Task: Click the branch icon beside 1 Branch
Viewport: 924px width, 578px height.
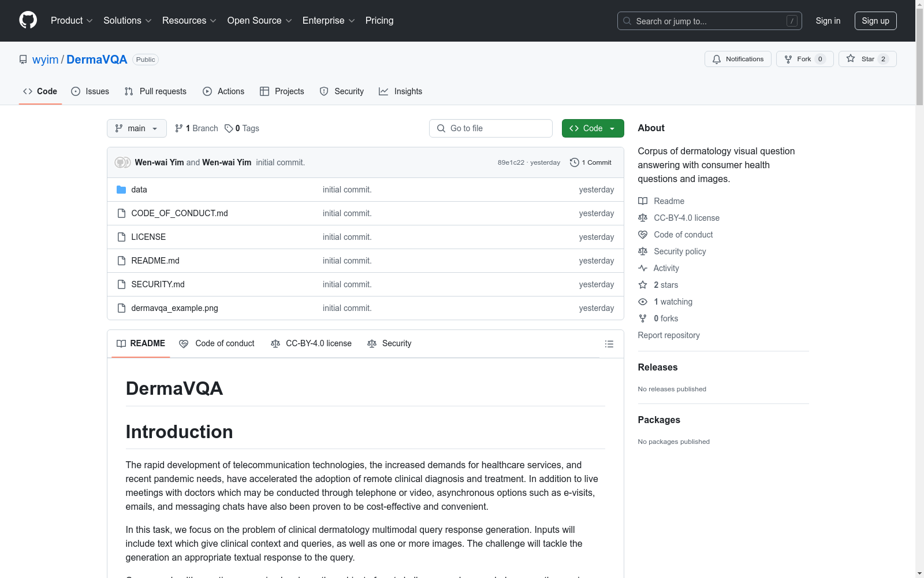Action: 179,128
